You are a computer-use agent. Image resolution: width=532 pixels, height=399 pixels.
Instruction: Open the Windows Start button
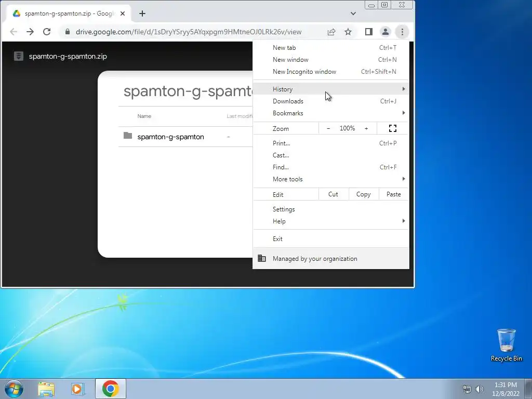[x=14, y=389]
